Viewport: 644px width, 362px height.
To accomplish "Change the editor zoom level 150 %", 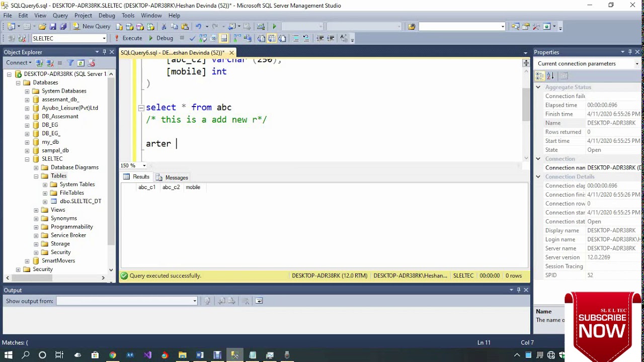I will pos(133,165).
